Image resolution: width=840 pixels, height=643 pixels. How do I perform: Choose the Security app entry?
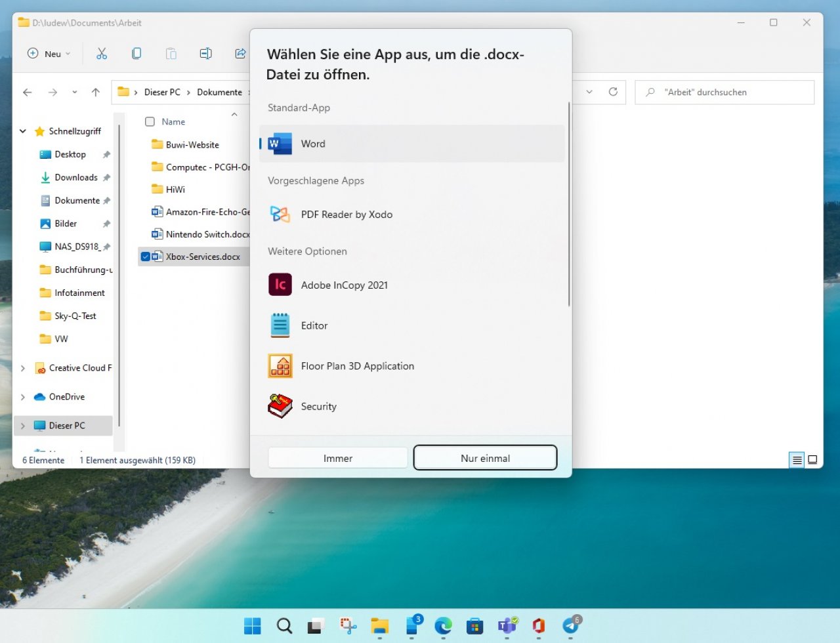tap(412, 407)
